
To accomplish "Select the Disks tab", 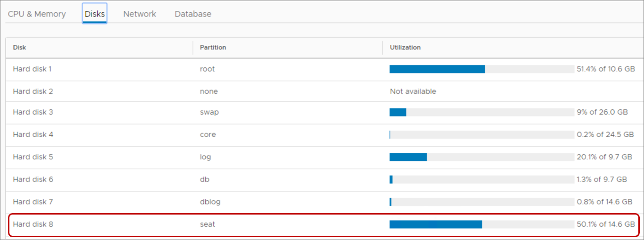I will point(95,14).
